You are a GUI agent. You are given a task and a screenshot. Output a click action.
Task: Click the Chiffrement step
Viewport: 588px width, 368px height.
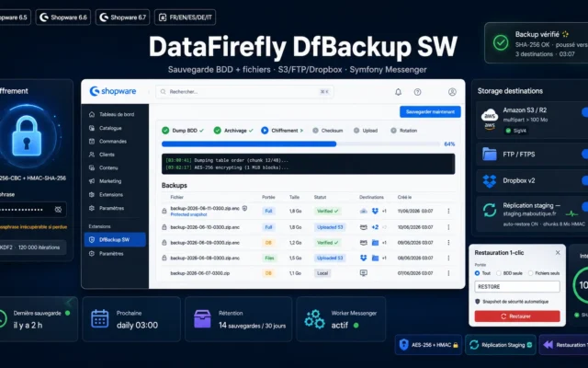[282, 131]
